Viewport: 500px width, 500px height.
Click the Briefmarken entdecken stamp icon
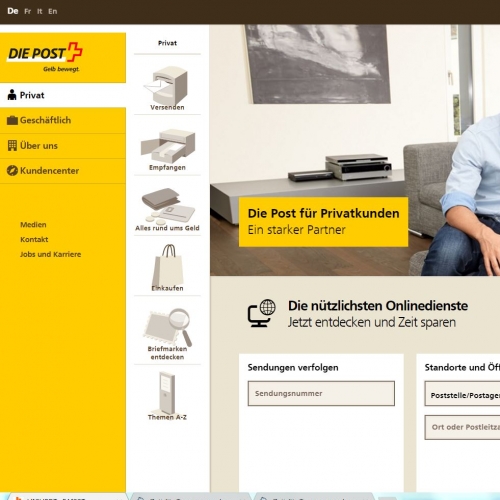coord(168,327)
